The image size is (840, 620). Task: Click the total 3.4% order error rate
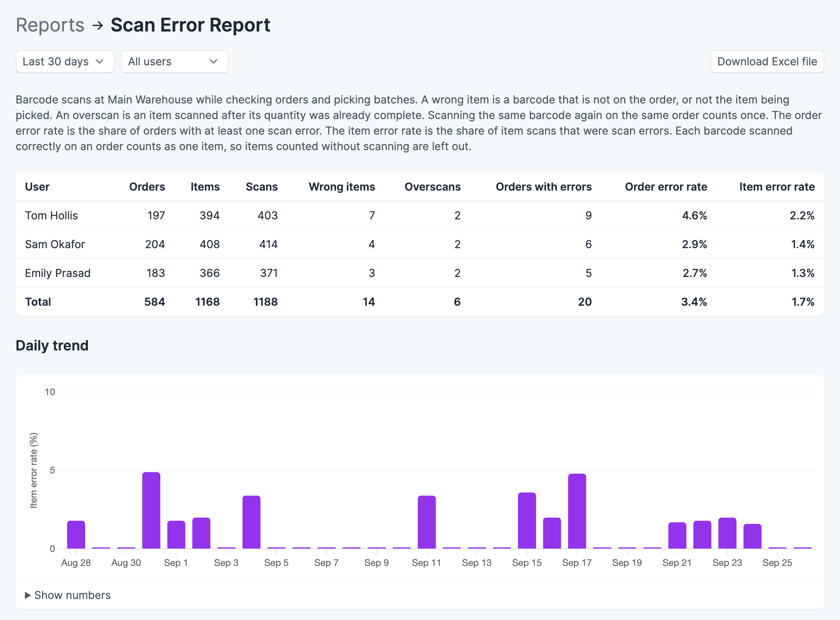(694, 302)
